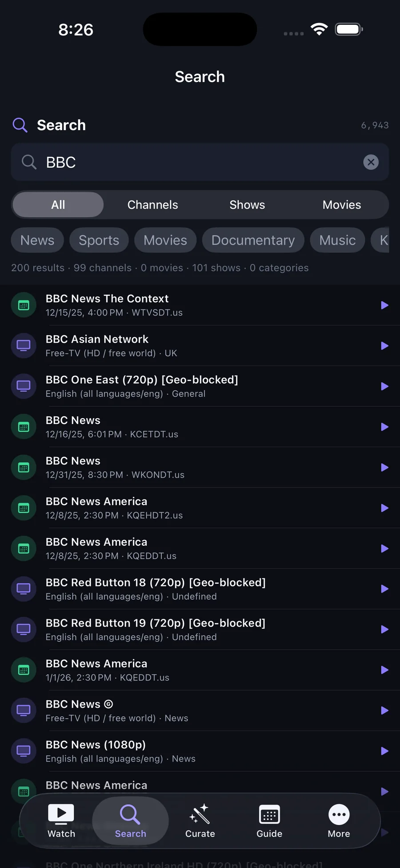Viewport: 400px width, 868px height.
Task: Tap the BBC search input field
Action: click(200, 162)
